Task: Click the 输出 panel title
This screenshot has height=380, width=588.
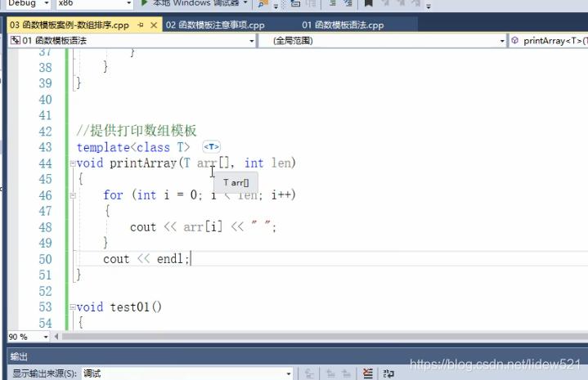Action: coord(19,356)
